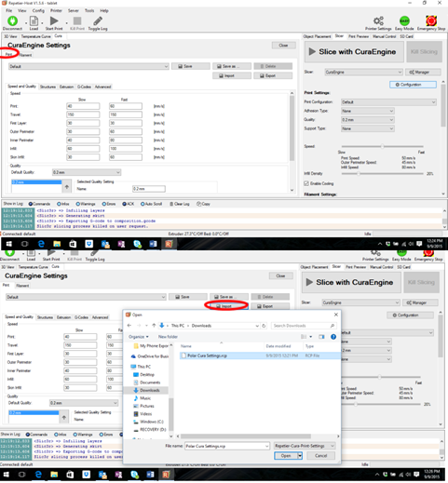Select Documents in Open dialog sidebar
448x483 pixels.
pos(150,382)
